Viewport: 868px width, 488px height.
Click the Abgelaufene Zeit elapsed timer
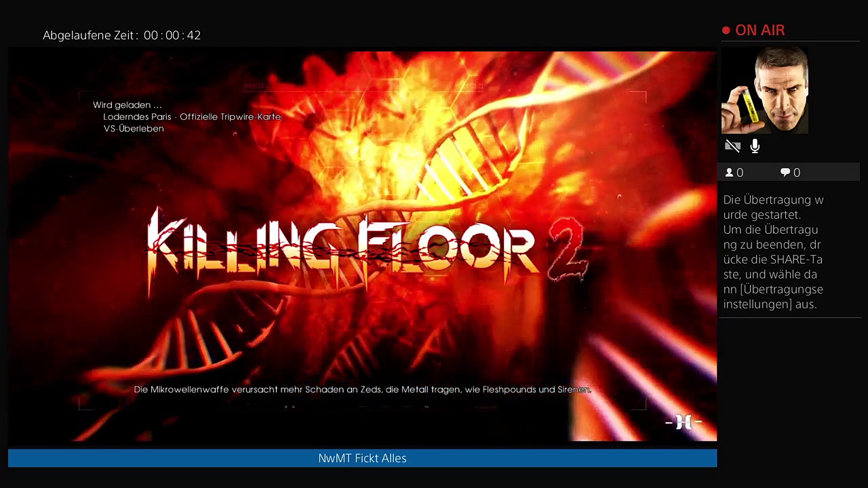click(122, 35)
